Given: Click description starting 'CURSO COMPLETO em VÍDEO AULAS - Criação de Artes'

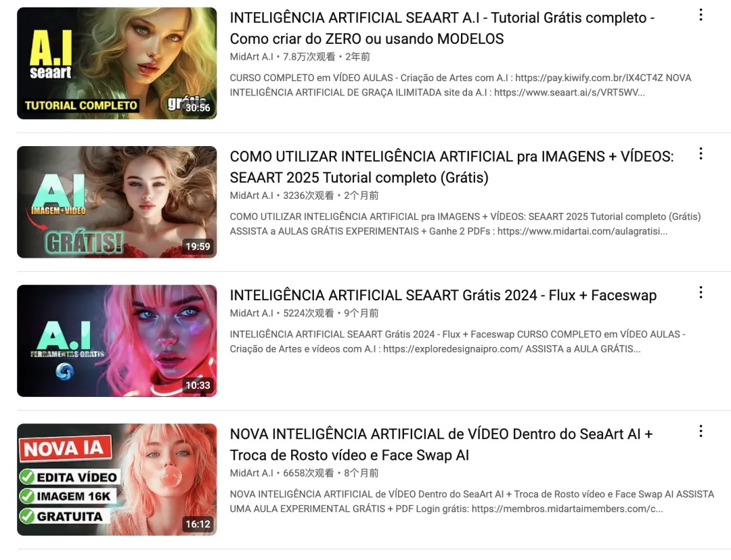Looking at the screenshot, I should click(x=461, y=85).
